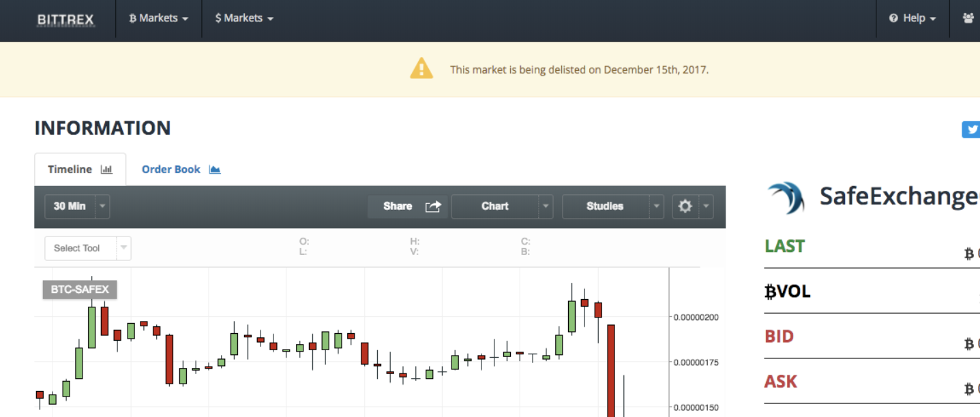Expand the settings gear dropdown arrow
This screenshot has height=417, width=980.
coord(707,206)
